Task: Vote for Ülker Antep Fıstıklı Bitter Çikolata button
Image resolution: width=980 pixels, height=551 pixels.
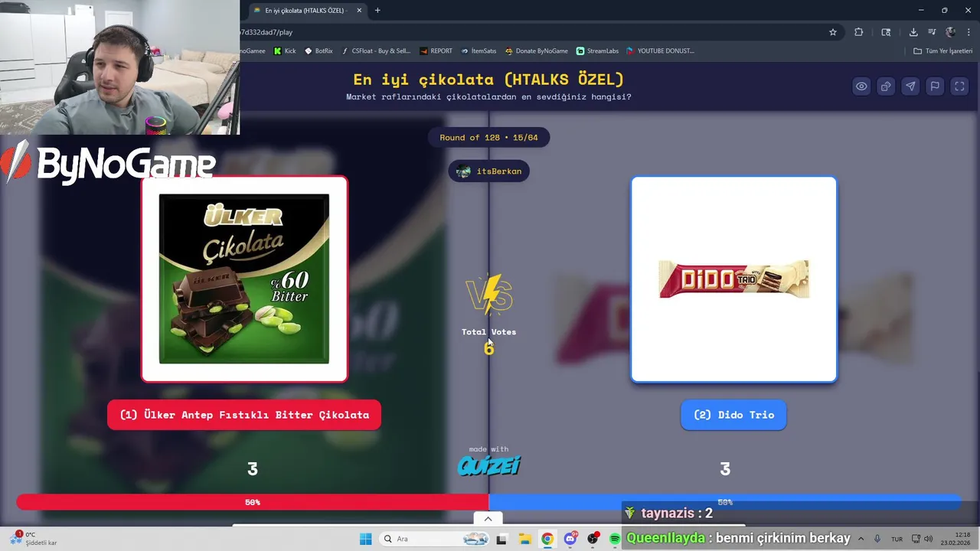Action: [x=244, y=415]
